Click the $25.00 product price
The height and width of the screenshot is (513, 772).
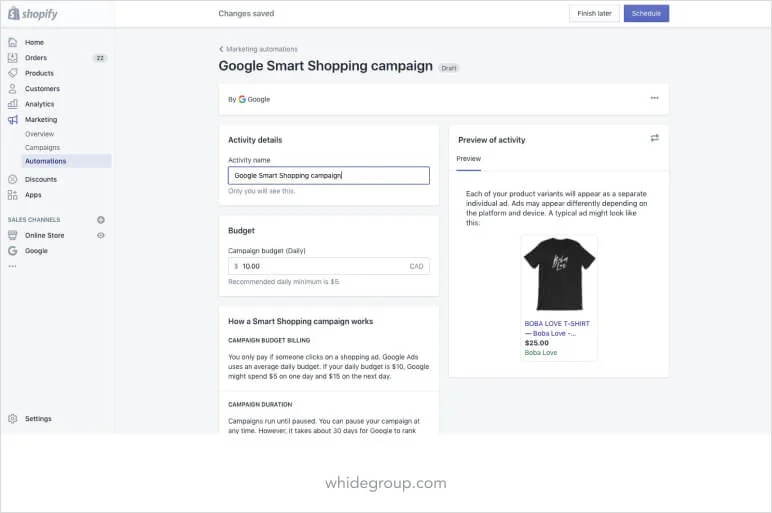pos(536,343)
